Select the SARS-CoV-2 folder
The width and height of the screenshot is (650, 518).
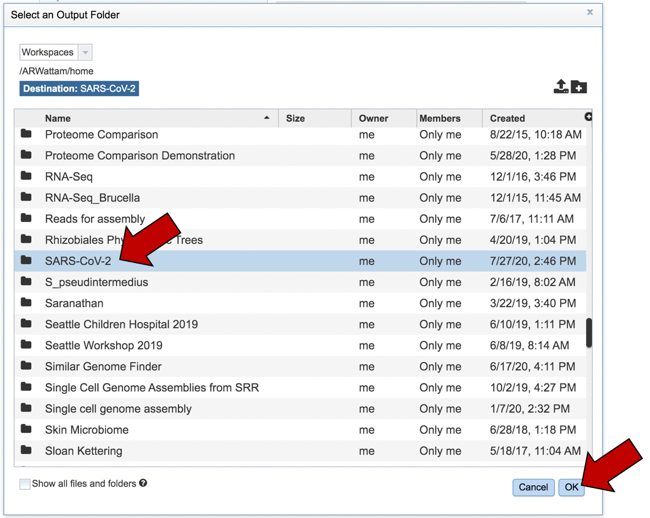[x=78, y=261]
